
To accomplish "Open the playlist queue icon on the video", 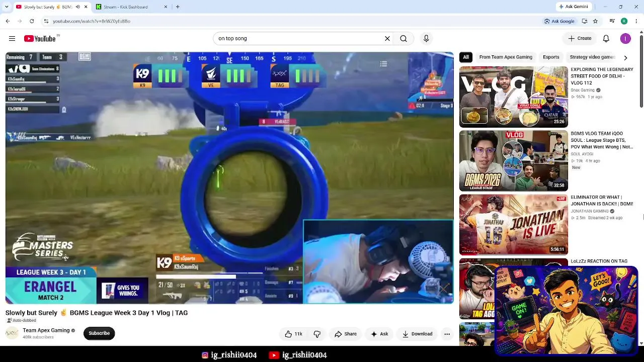I will tap(383, 64).
